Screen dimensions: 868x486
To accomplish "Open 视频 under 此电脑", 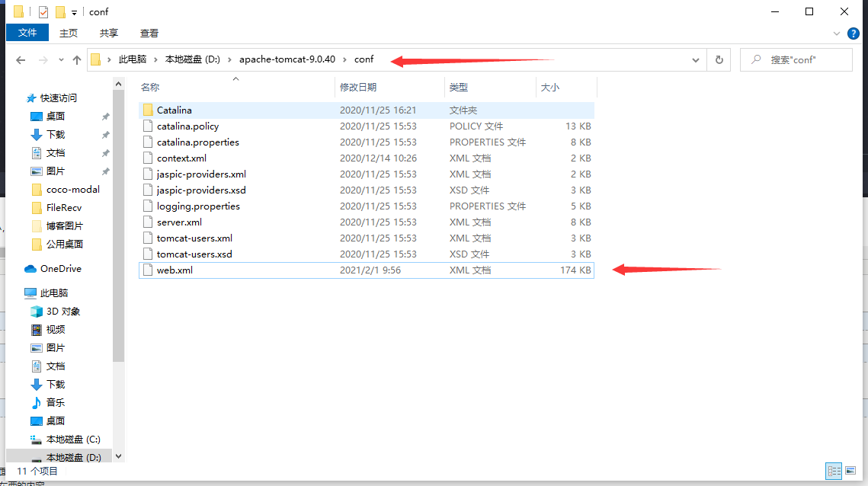I will (47, 329).
